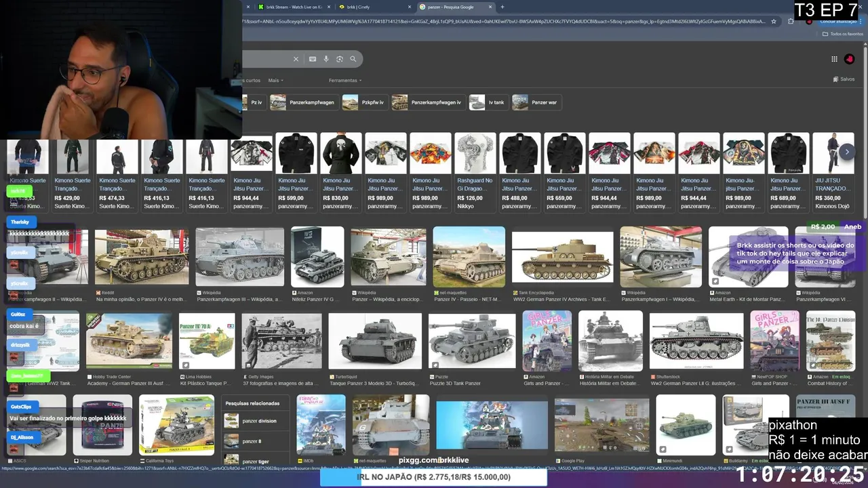Close the panzer Pesquisa Google tab
Viewport: 868px width, 488px height.
click(490, 7)
